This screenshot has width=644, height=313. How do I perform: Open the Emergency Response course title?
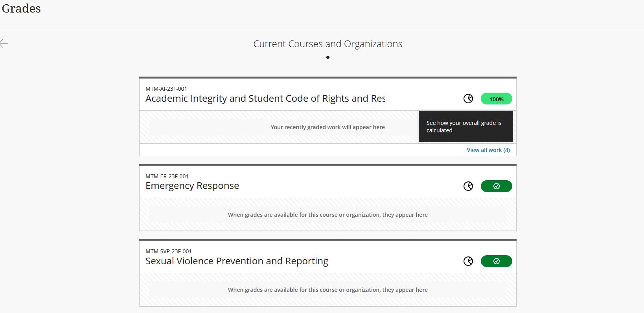click(192, 186)
